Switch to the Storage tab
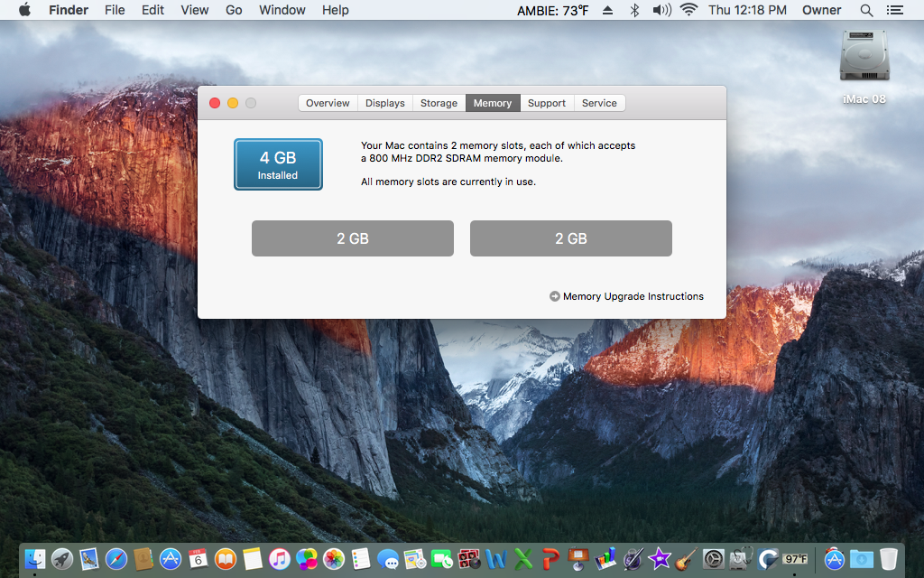Image resolution: width=924 pixels, height=578 pixels. coord(439,103)
